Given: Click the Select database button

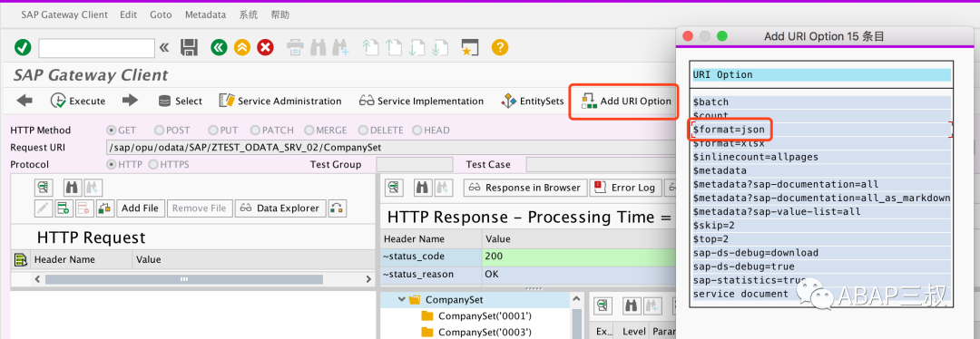Looking at the screenshot, I should pyautogui.click(x=180, y=101).
